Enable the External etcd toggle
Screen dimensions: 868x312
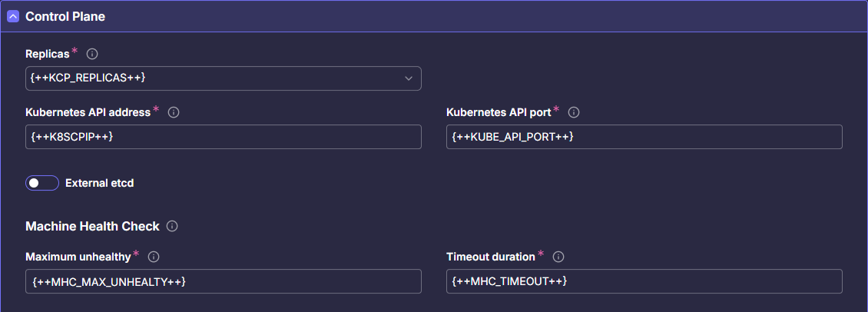click(x=42, y=183)
